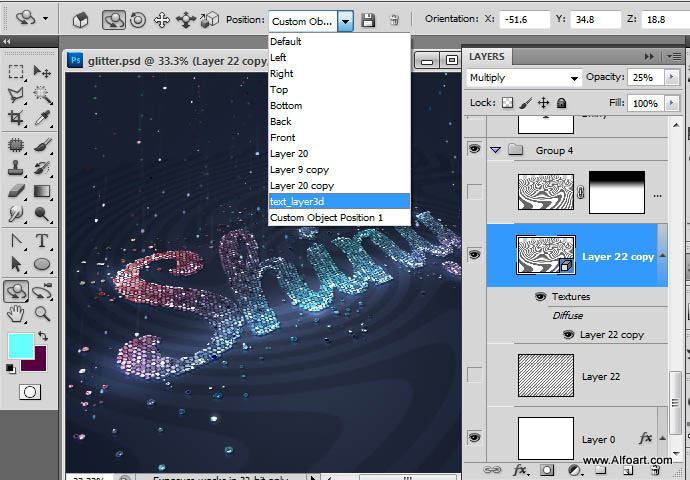Choose text_layer3d from the position list

[338, 201]
